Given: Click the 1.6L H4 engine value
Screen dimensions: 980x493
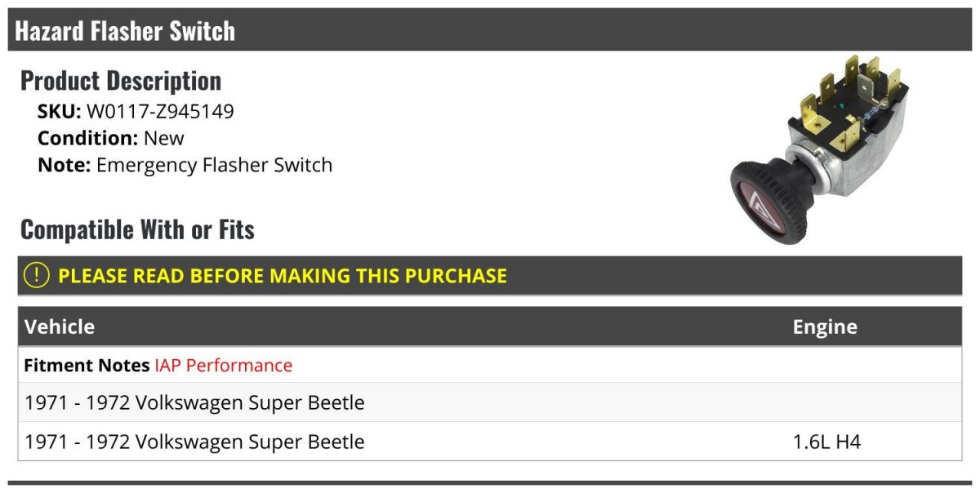Looking at the screenshot, I should [826, 442].
